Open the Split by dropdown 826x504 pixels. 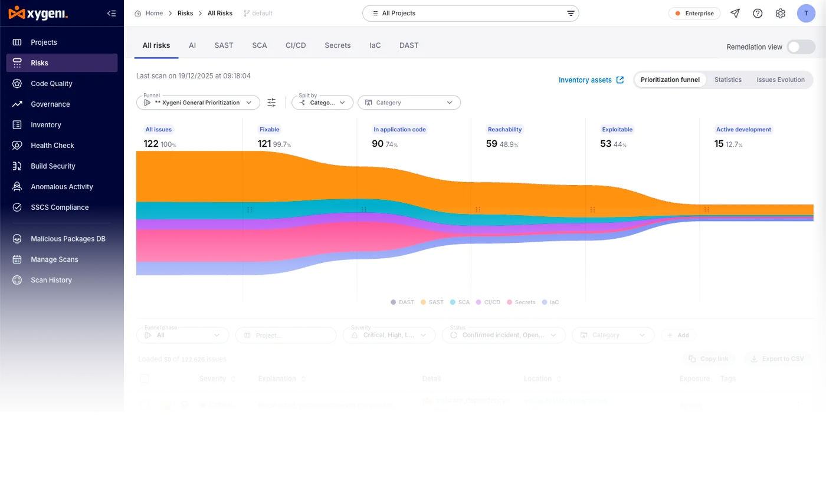coord(322,103)
